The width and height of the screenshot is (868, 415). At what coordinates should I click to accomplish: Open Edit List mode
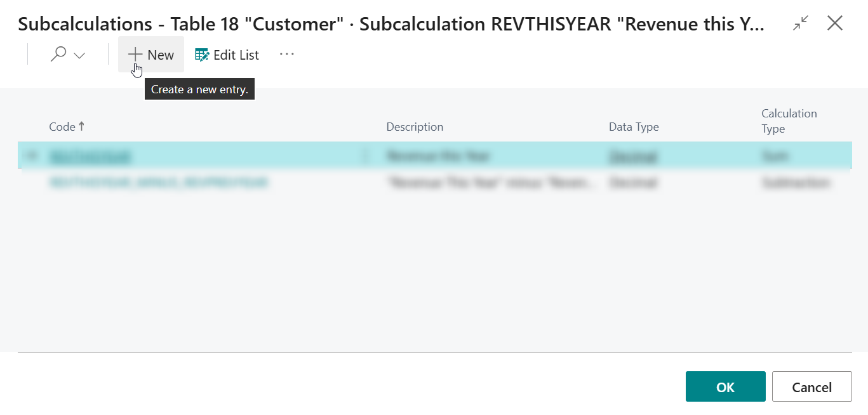(227, 55)
